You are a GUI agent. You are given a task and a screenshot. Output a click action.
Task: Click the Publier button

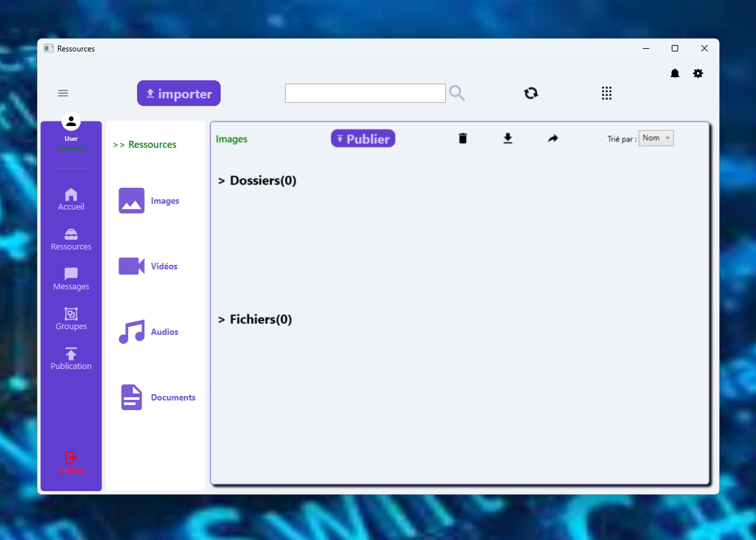coord(363,138)
